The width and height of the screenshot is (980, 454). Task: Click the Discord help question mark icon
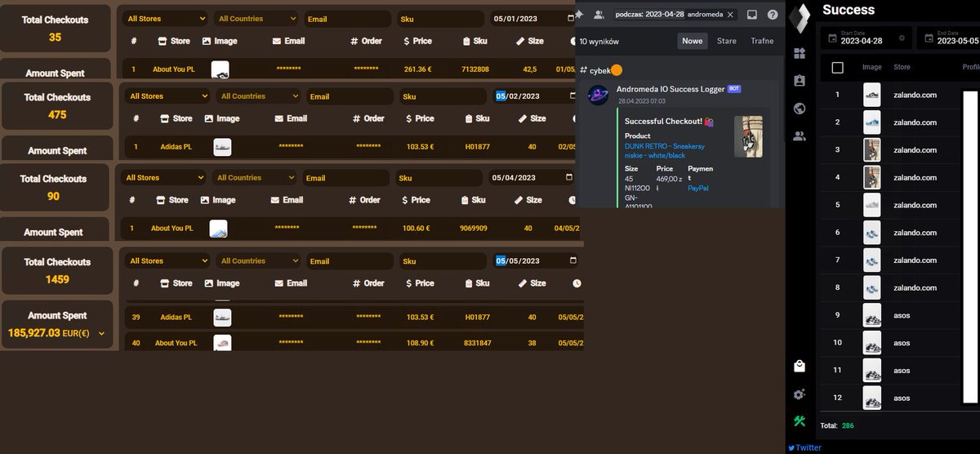click(x=773, y=14)
